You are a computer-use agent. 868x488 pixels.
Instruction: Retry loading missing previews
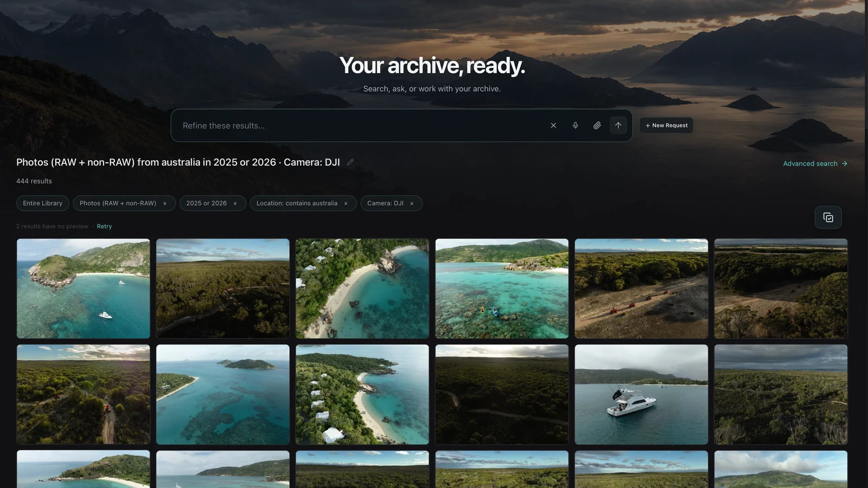(104, 226)
